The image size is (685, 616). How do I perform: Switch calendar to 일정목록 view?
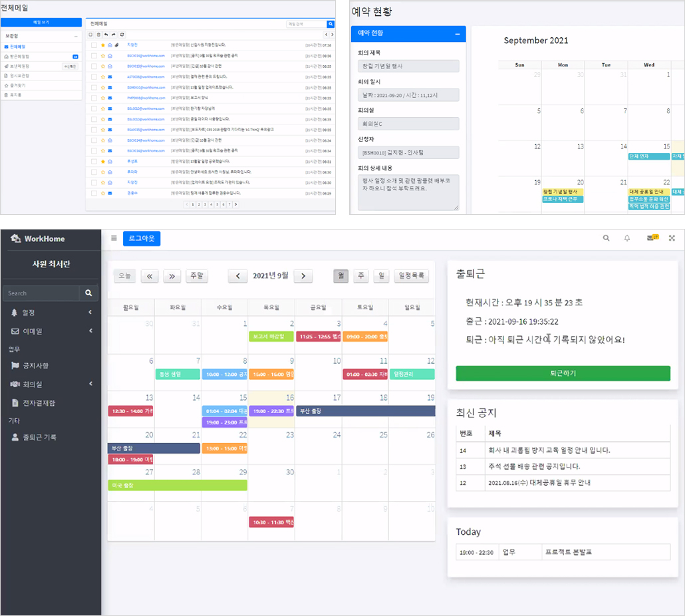coord(411,275)
